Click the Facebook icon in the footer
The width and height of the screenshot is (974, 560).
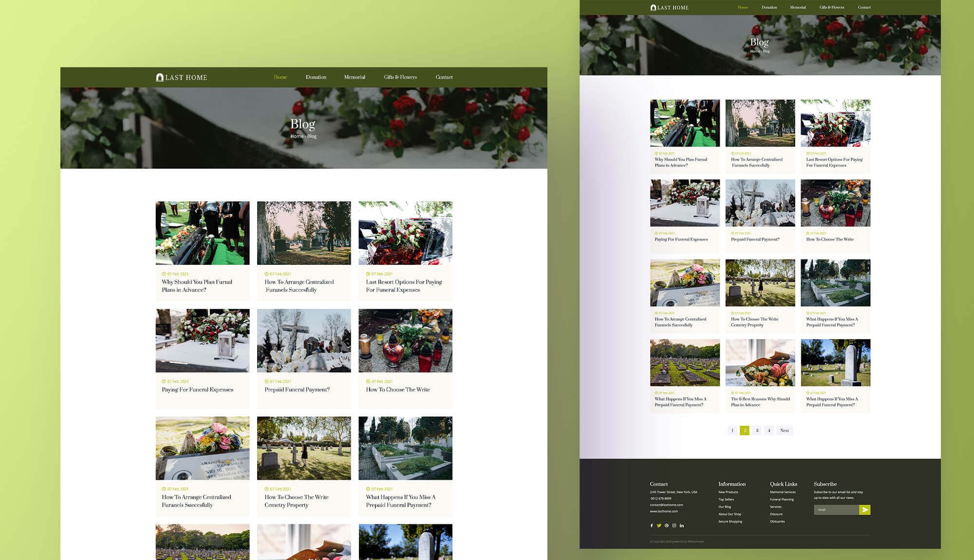coord(652,525)
